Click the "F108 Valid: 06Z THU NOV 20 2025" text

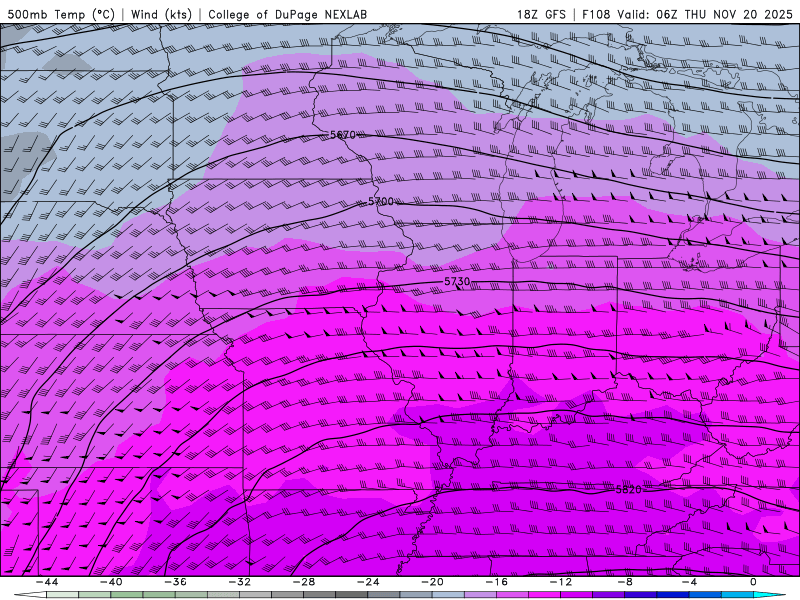coord(687,14)
